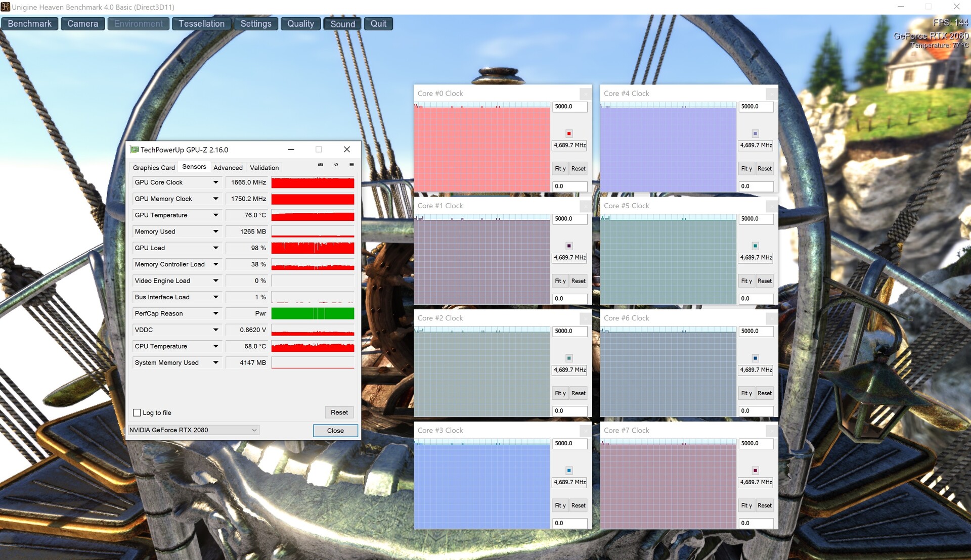Toggle the Environment button in Heaven toolbar

(138, 24)
